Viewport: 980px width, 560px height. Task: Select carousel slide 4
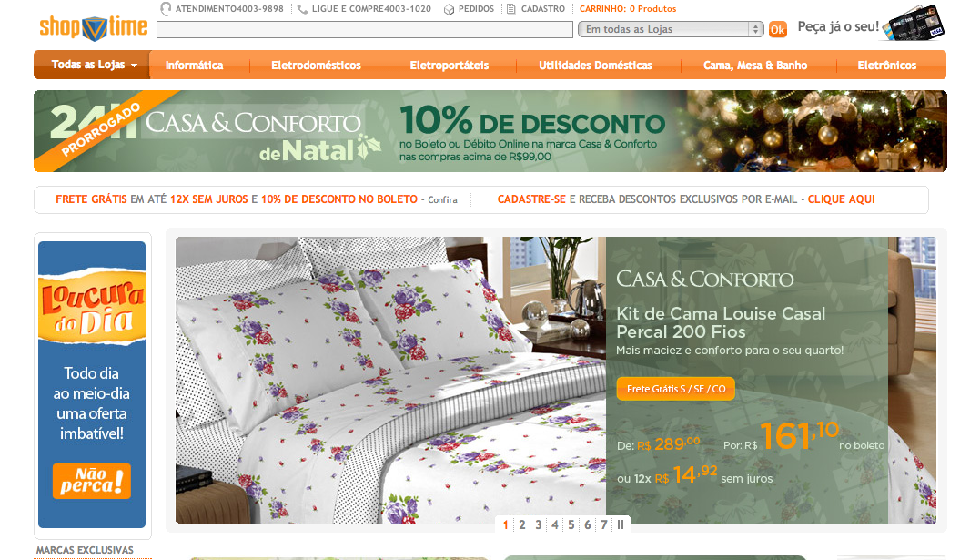pos(555,525)
